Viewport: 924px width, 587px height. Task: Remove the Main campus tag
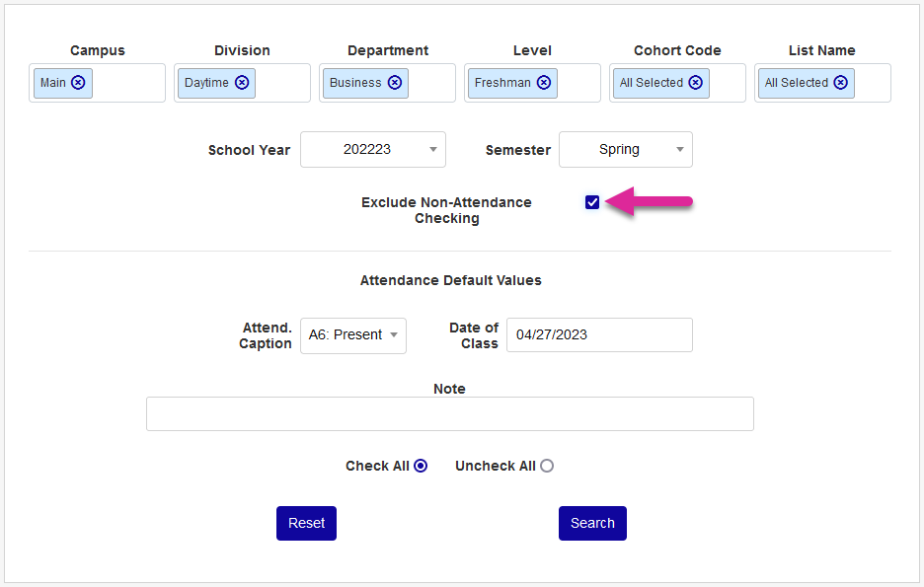78,83
